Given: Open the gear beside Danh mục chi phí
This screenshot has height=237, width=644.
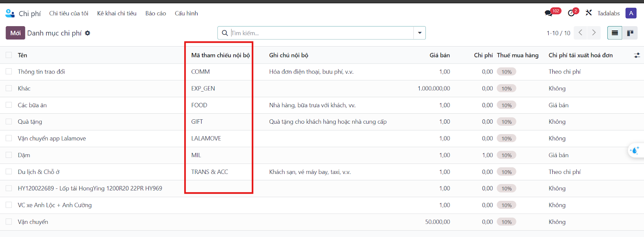Looking at the screenshot, I should tap(88, 33).
